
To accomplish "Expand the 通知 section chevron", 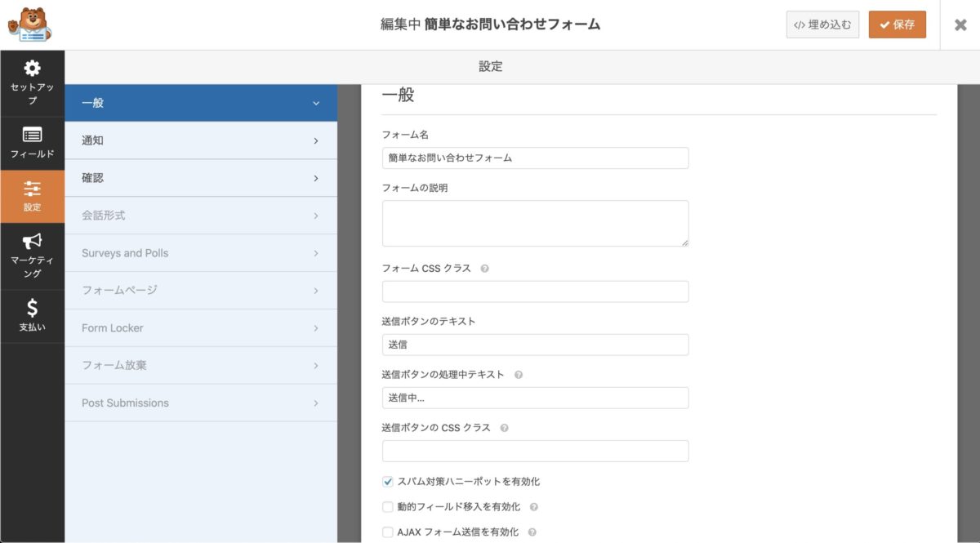I will coord(316,141).
